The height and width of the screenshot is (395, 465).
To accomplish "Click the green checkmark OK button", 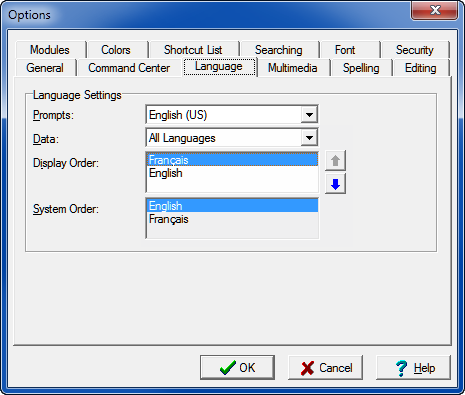I will point(237,367).
